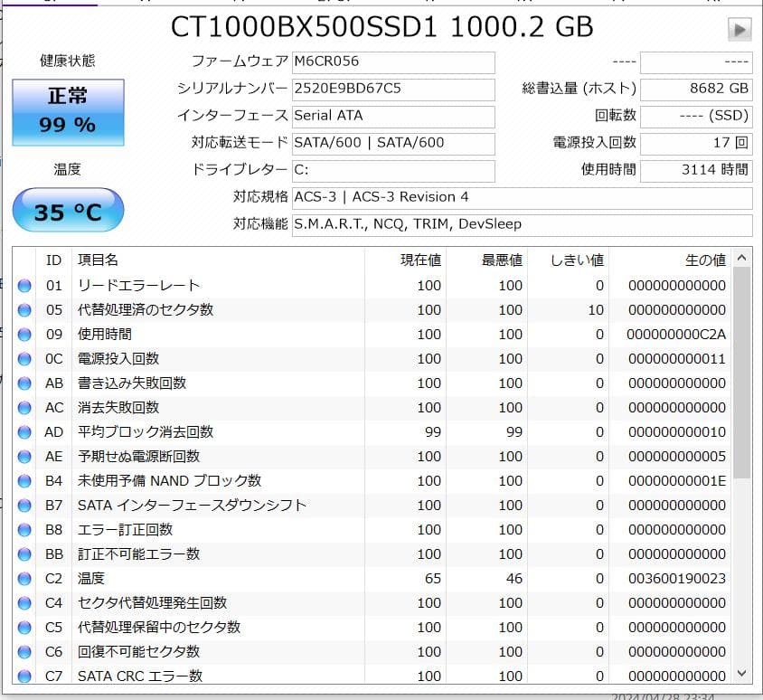Click the 現在値 column header
The width and height of the screenshot is (763, 700).
[405, 260]
